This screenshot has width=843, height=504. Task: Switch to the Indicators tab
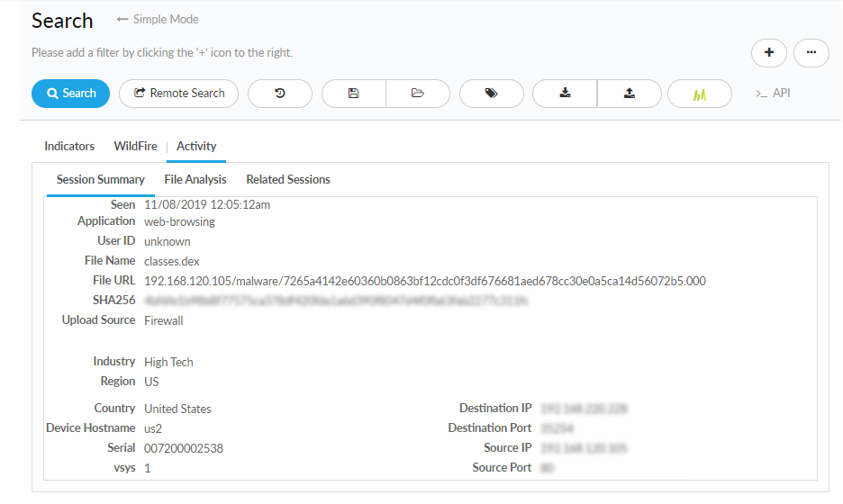click(69, 146)
